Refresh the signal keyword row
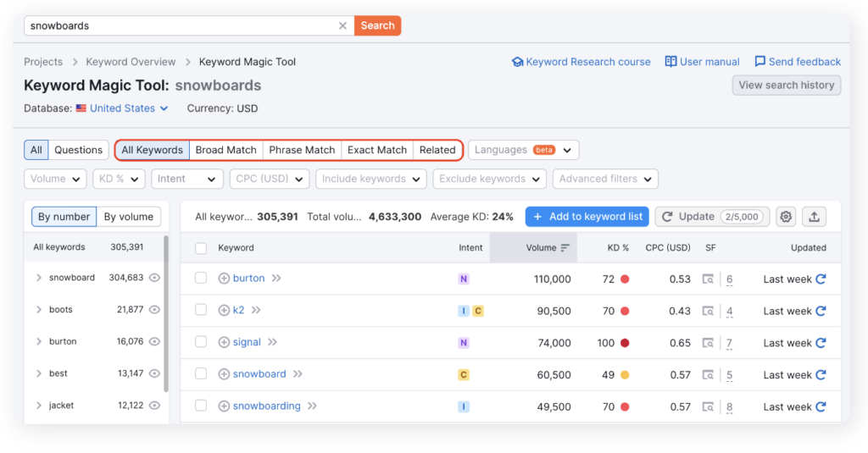The image size is (868, 453). pos(821,343)
